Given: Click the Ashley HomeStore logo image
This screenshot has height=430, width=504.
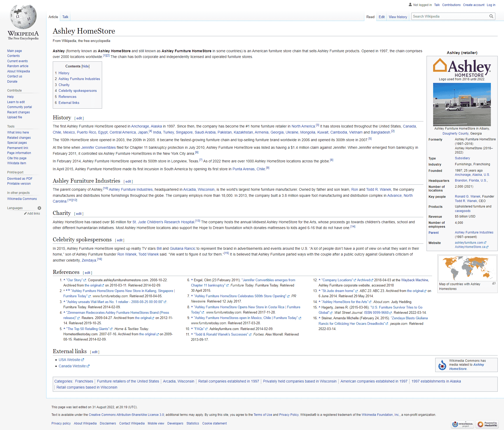Looking at the screenshot, I should [462, 68].
